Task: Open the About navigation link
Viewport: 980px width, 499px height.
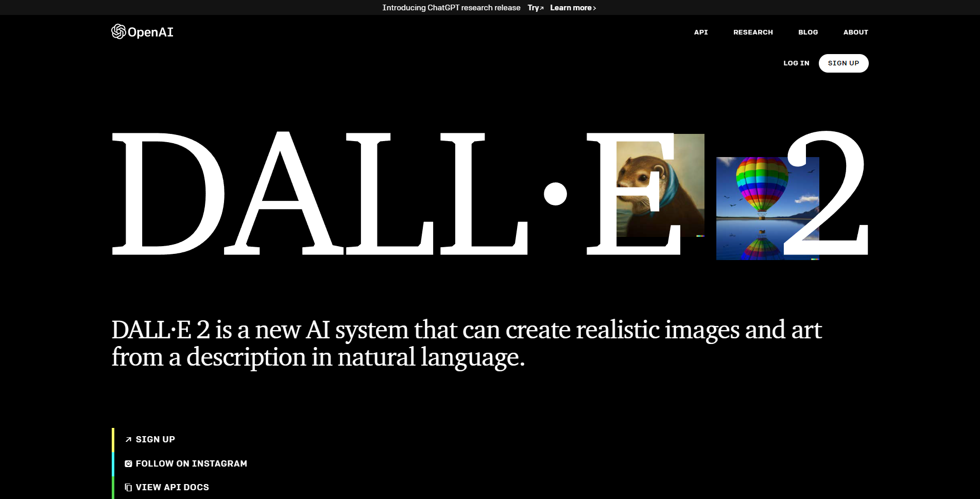Action: click(855, 32)
